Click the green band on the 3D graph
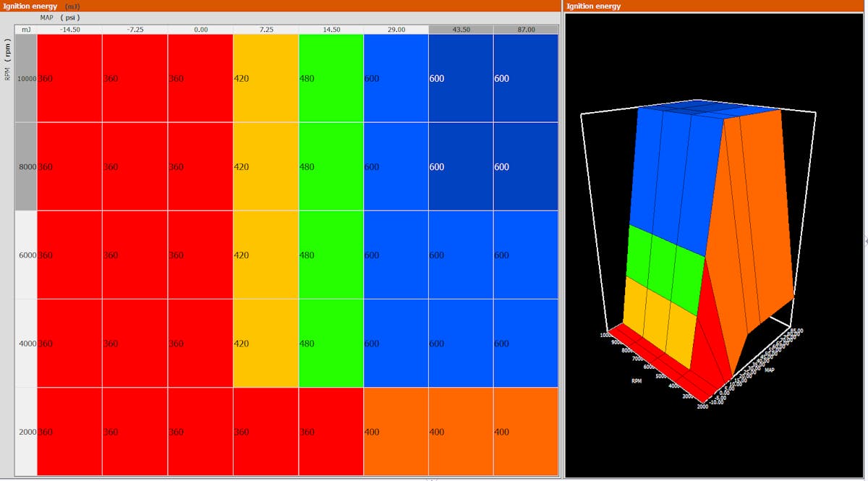This screenshot has height=481, width=868. pyautogui.click(x=662, y=262)
